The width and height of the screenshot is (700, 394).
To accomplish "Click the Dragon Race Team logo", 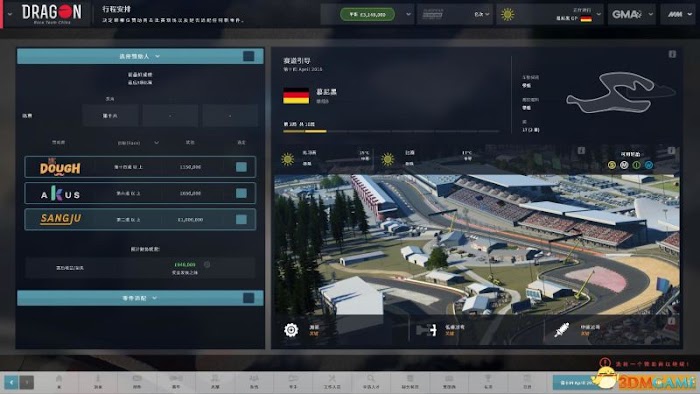I will (x=52, y=14).
